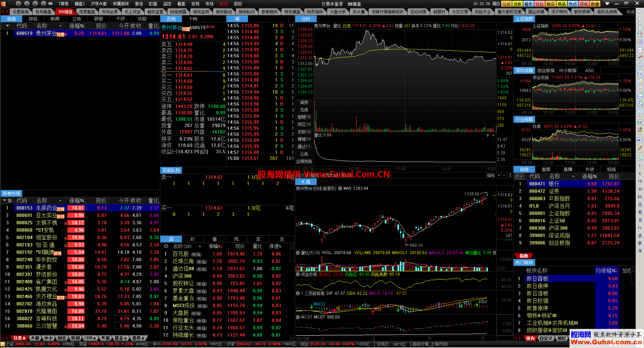Open the quote list icon in right sidebar

(640, 35)
